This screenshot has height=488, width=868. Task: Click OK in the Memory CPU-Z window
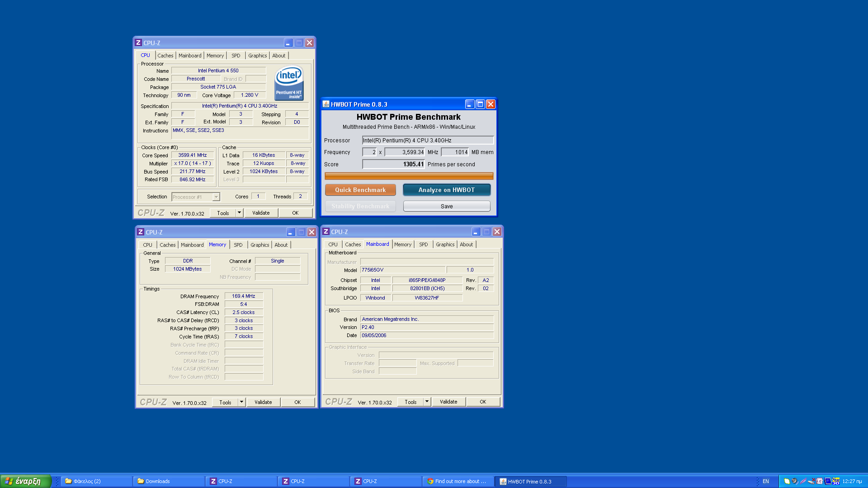pyautogui.click(x=297, y=402)
